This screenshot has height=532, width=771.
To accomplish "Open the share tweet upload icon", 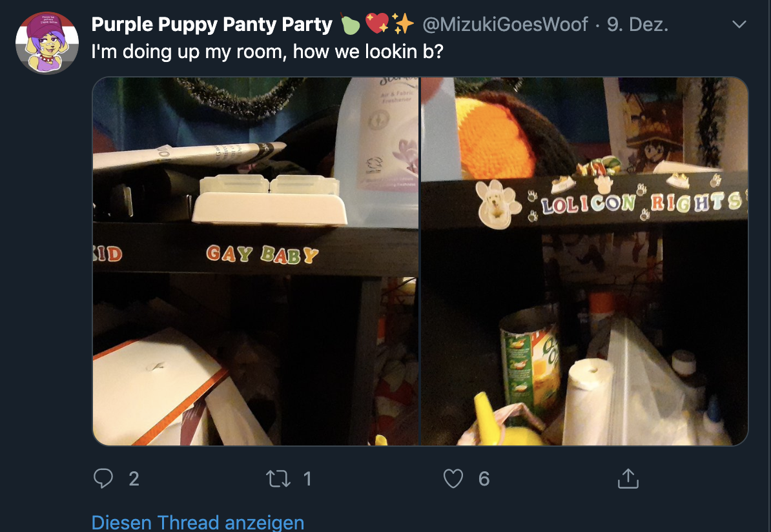I will [x=628, y=478].
